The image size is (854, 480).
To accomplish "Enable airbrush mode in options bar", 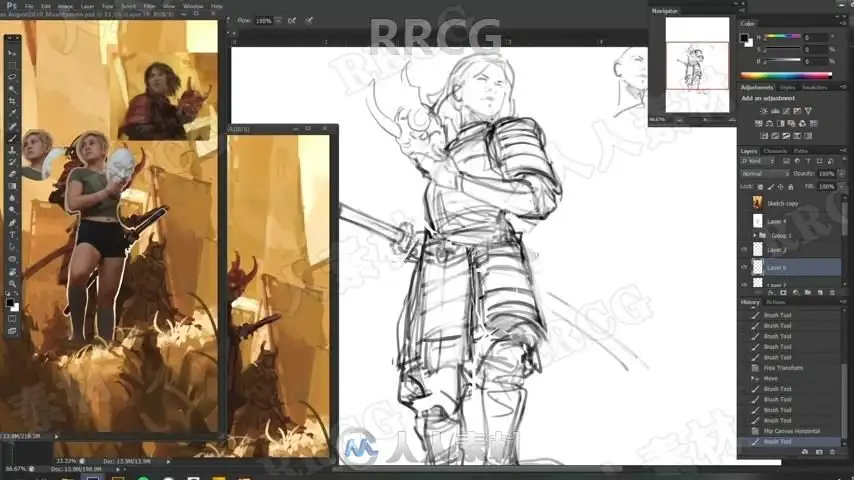I will (292, 21).
